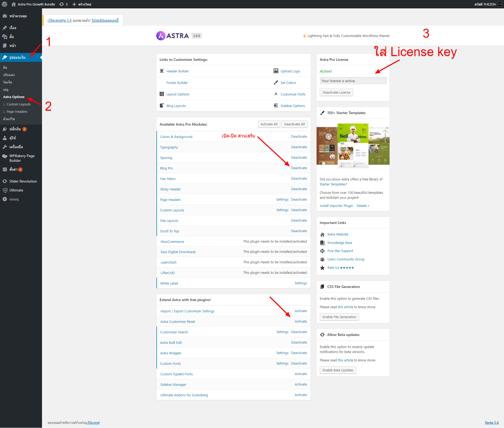Click the license status input field
Screen dimensions: 504x428
coord(353,81)
